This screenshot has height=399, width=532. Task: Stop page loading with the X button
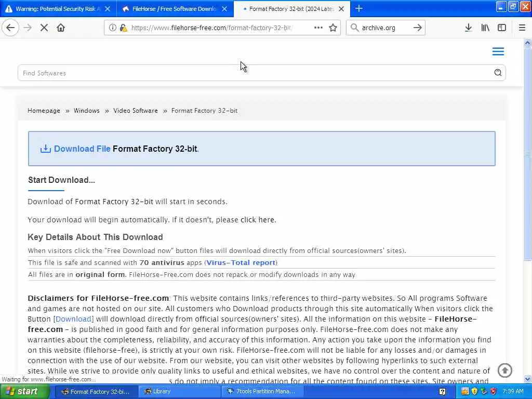[44, 28]
